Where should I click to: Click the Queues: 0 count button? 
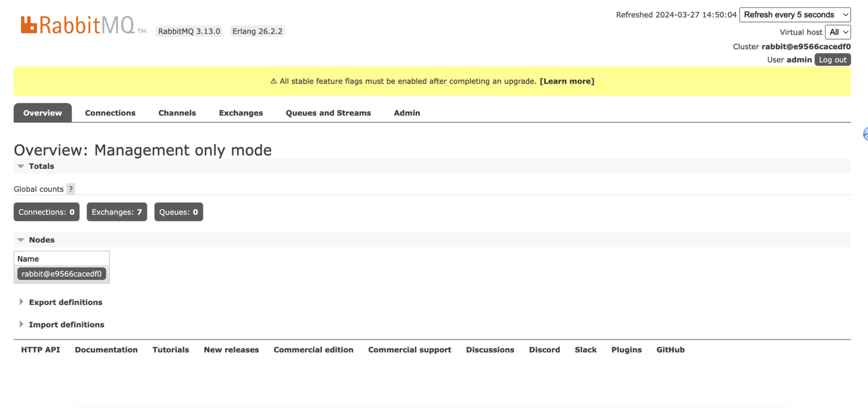(x=178, y=212)
